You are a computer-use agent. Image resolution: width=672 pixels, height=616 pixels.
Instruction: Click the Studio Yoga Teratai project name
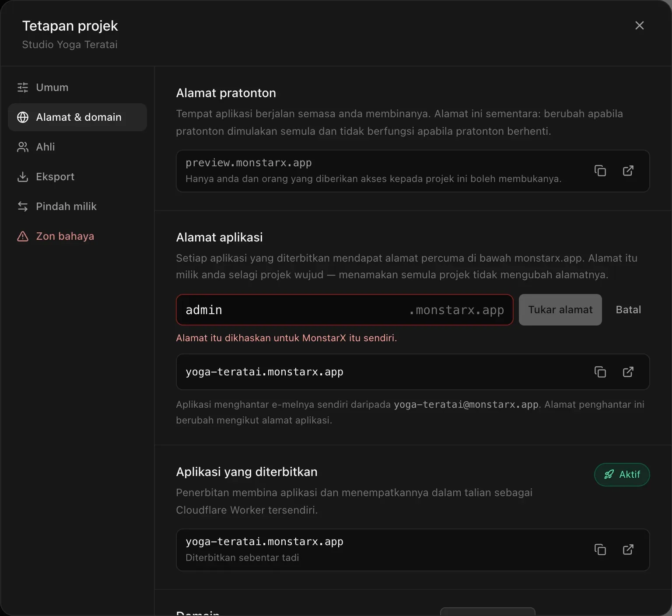(x=70, y=45)
